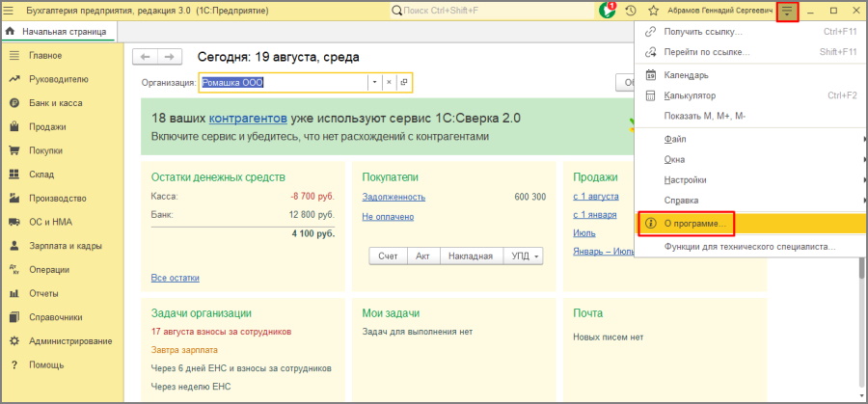This screenshot has height=404, width=868.
Task: Click the search magnifier icon
Action: point(397,11)
